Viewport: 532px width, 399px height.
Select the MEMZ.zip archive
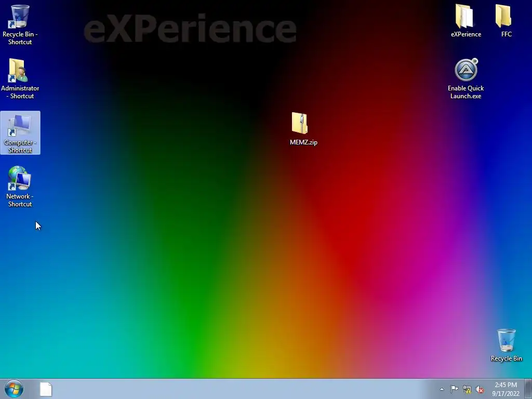click(303, 129)
